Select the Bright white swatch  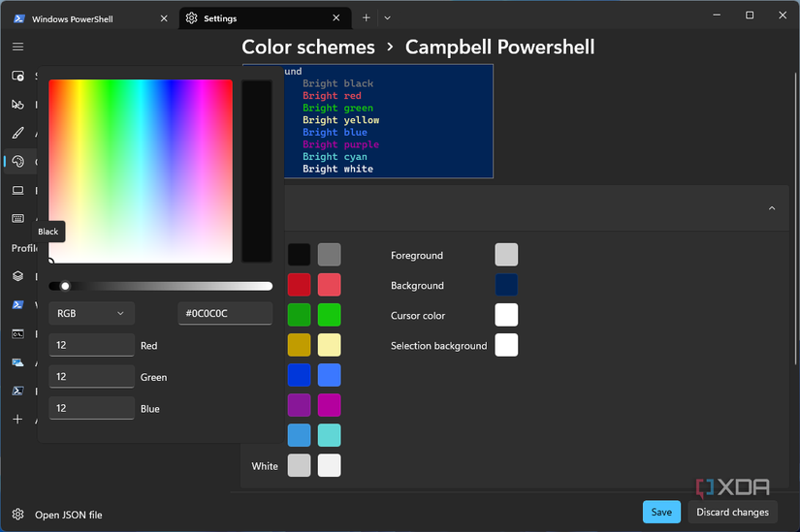point(329,465)
